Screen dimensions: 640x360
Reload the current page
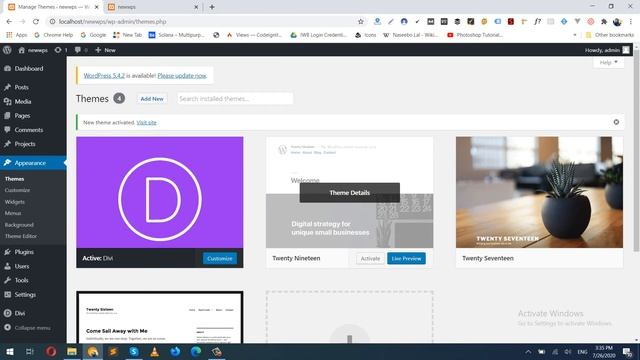pos(36,22)
